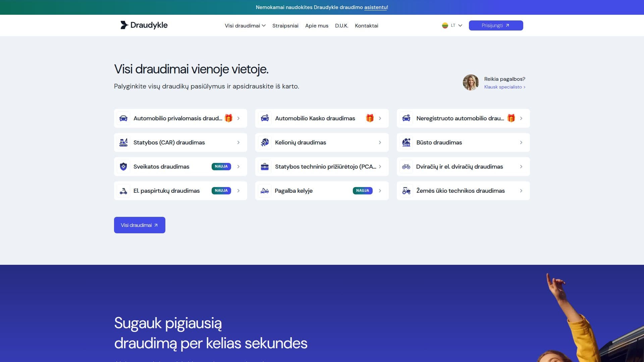Viewport: 644px width, 362px height.
Task: Click the Automobilio Kasko draudimas car icon
Action: point(265,118)
